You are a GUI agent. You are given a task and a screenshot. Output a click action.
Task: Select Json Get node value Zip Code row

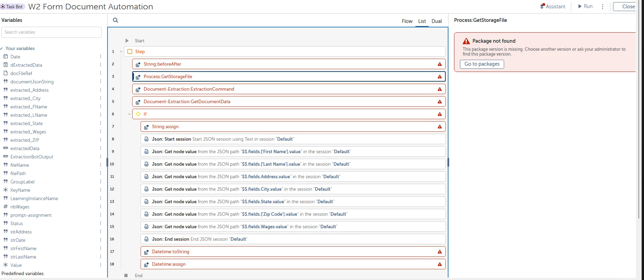click(x=293, y=214)
